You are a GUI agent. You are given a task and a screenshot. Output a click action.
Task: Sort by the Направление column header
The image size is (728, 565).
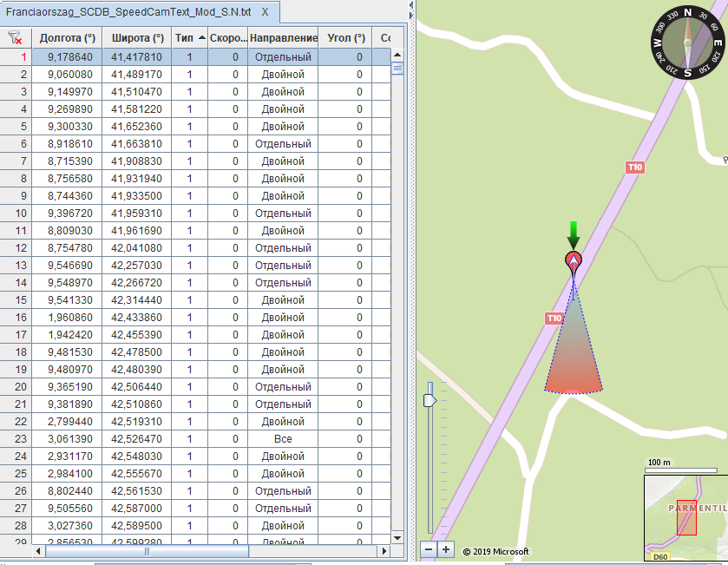coord(283,38)
